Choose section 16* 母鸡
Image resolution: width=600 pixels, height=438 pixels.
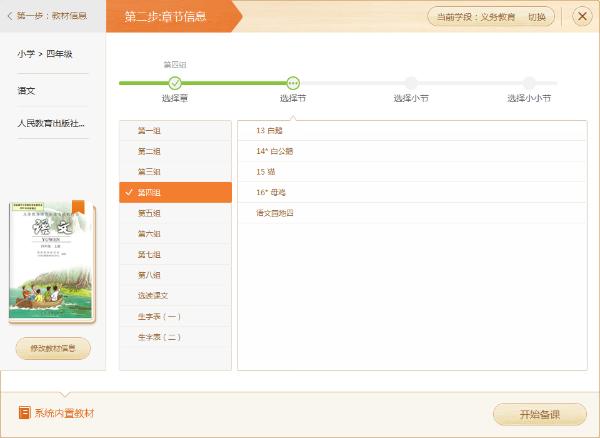tap(412, 192)
